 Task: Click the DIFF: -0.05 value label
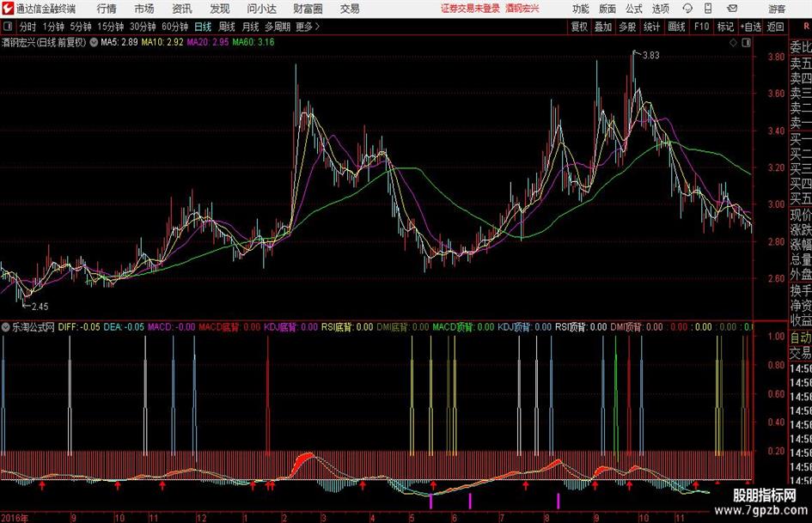click(x=79, y=327)
